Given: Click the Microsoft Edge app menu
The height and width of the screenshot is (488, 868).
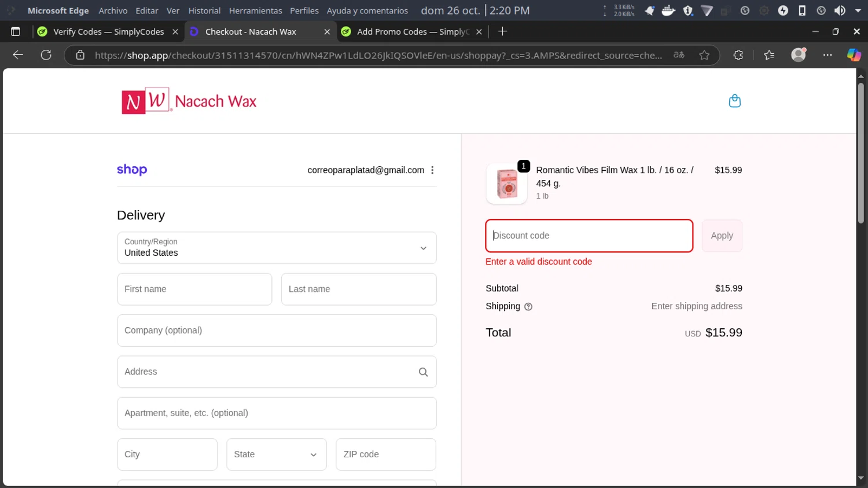Looking at the screenshot, I should [x=58, y=10].
